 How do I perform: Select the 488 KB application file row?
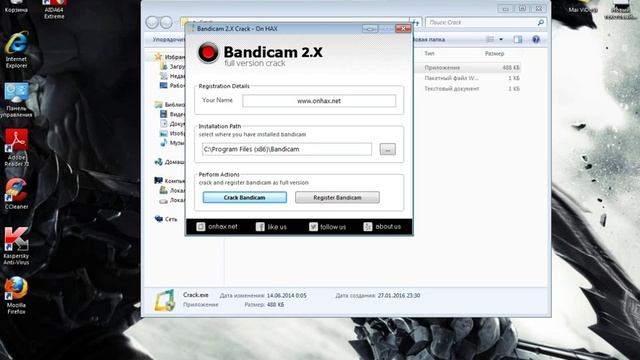[468, 68]
